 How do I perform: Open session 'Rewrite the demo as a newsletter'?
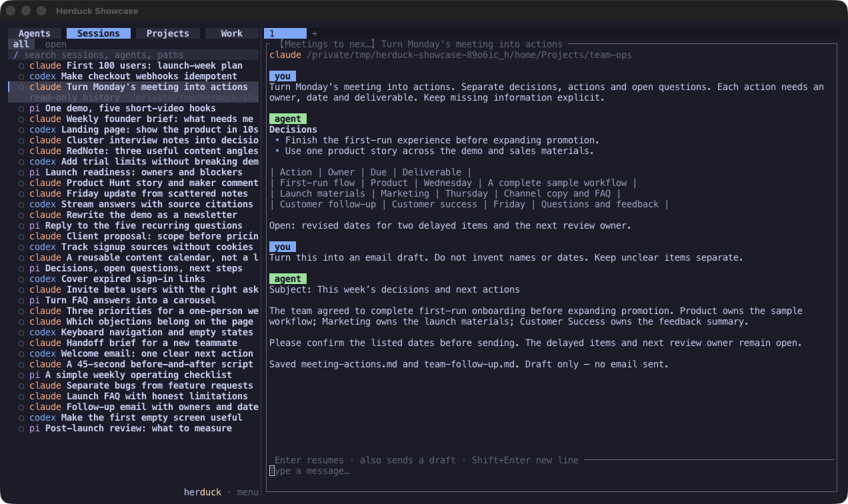pos(133,215)
